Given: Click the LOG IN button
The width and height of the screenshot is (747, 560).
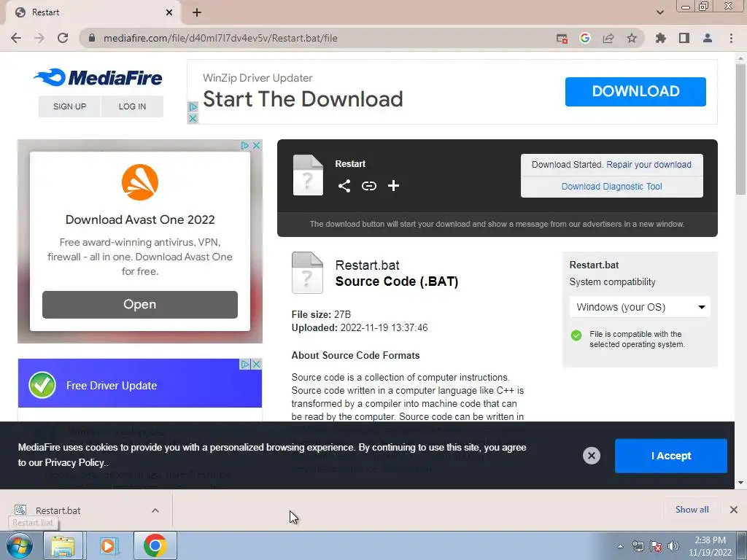Looking at the screenshot, I should coord(133,106).
